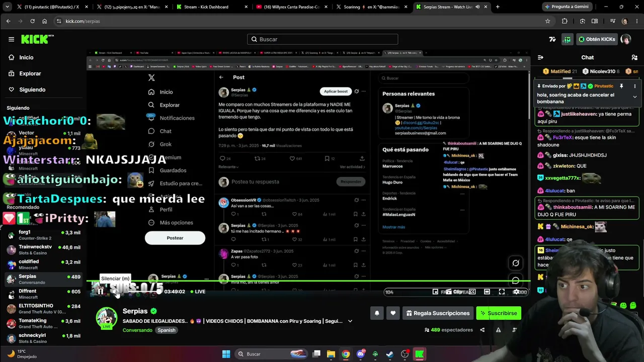This screenshot has width=644, height=362.
Task: Open ELTITOSINTHO channel in sidebar
Action: coord(44,309)
